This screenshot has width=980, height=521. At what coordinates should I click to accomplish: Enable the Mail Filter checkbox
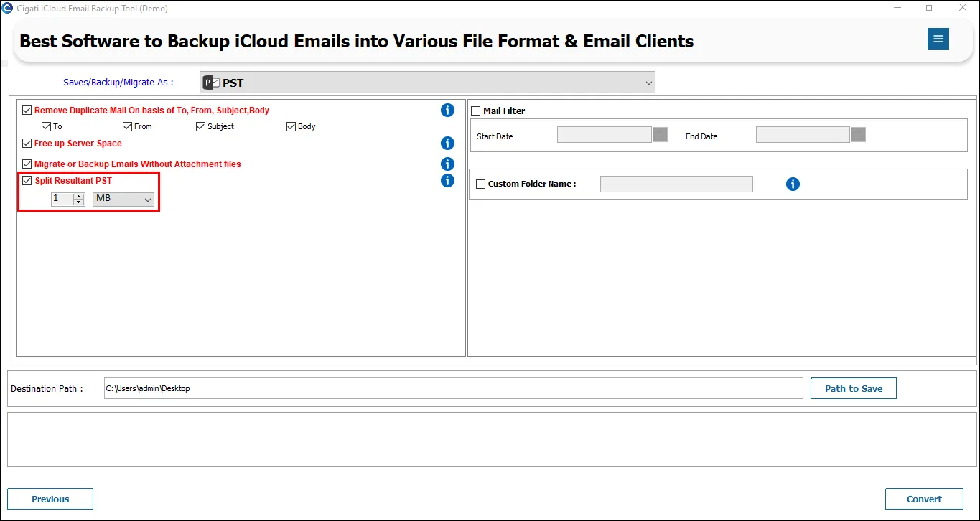point(475,111)
